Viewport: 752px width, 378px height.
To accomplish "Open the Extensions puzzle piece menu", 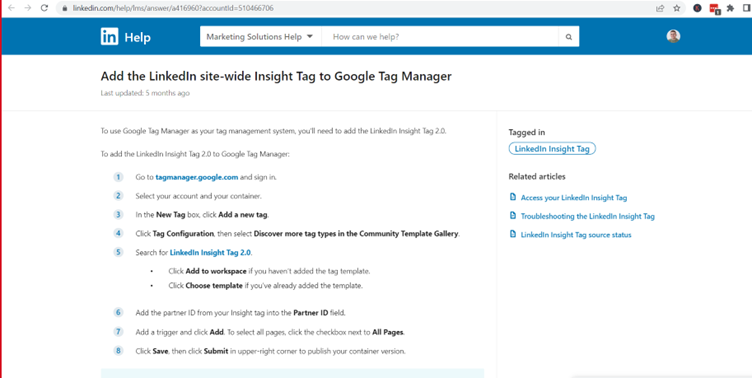I will tap(730, 8).
